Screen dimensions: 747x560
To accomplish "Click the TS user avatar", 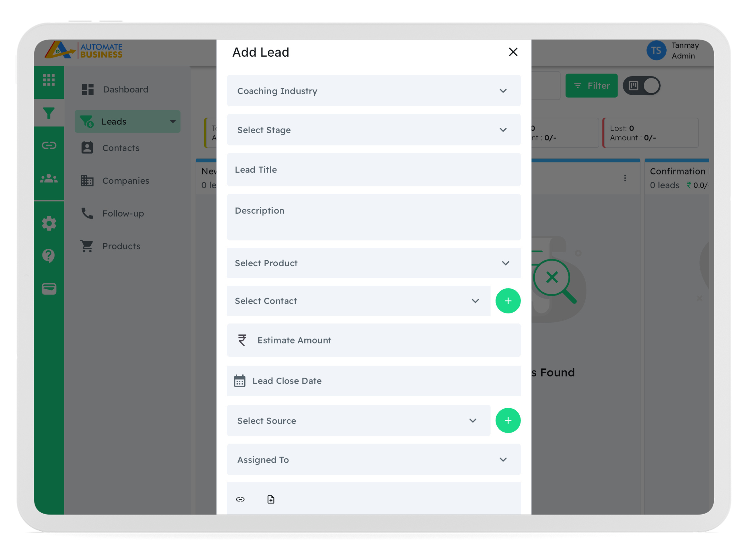I will point(656,51).
